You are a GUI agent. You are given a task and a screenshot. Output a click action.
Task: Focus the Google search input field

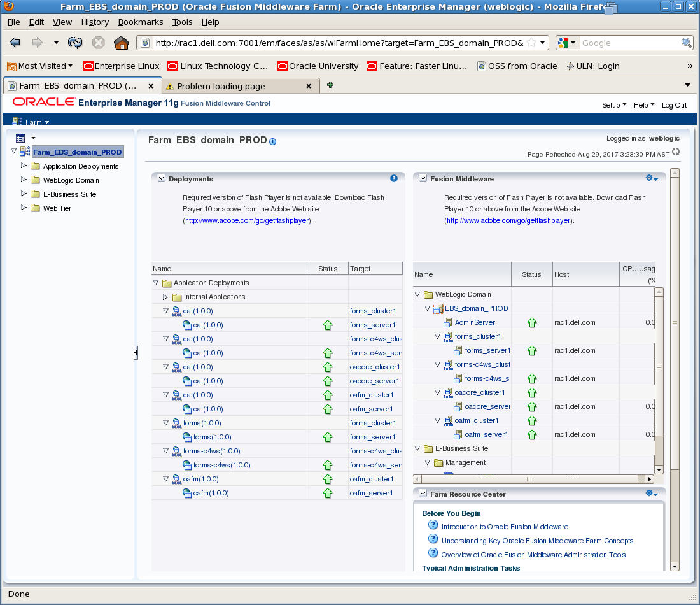[x=630, y=43]
